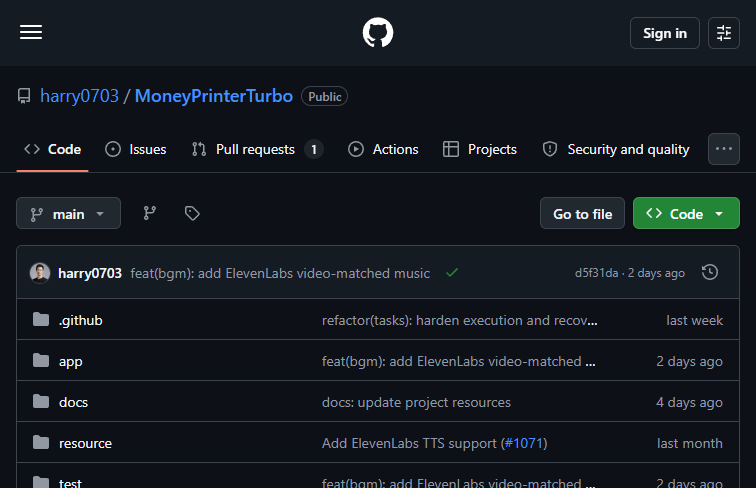Viewport: 756px width, 488px height.
Task: Click the Security shield icon
Action: [550, 149]
